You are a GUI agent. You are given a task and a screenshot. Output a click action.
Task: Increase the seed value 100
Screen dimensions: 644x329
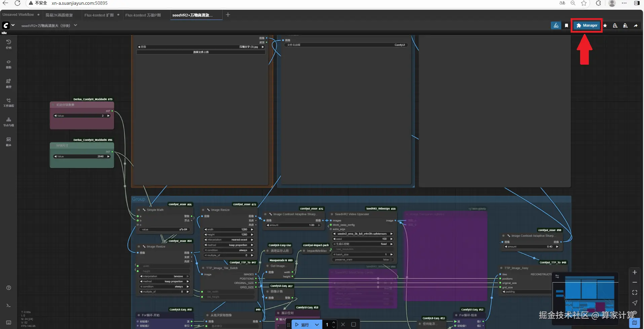click(x=391, y=239)
